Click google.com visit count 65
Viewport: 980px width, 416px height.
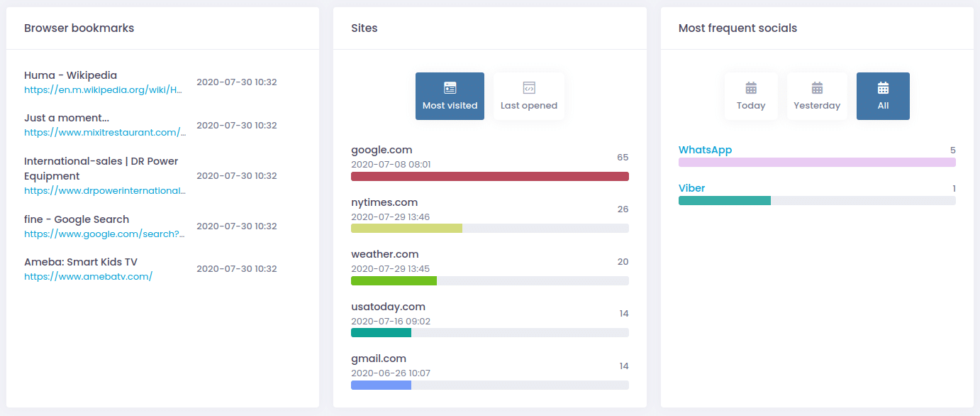point(623,157)
